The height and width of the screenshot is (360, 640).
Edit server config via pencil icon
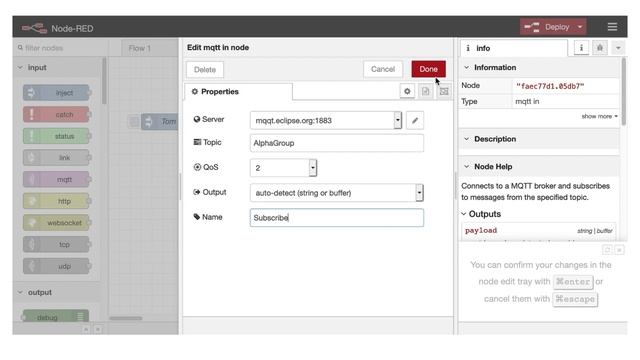click(x=415, y=120)
